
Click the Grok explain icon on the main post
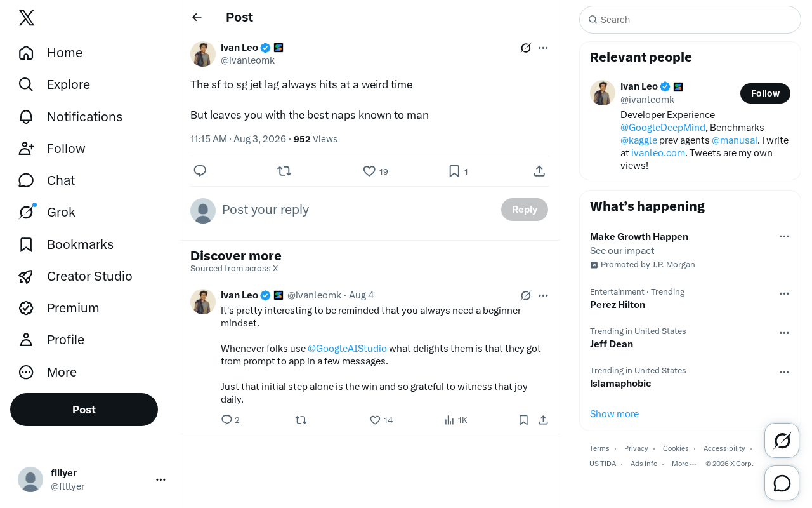(526, 48)
